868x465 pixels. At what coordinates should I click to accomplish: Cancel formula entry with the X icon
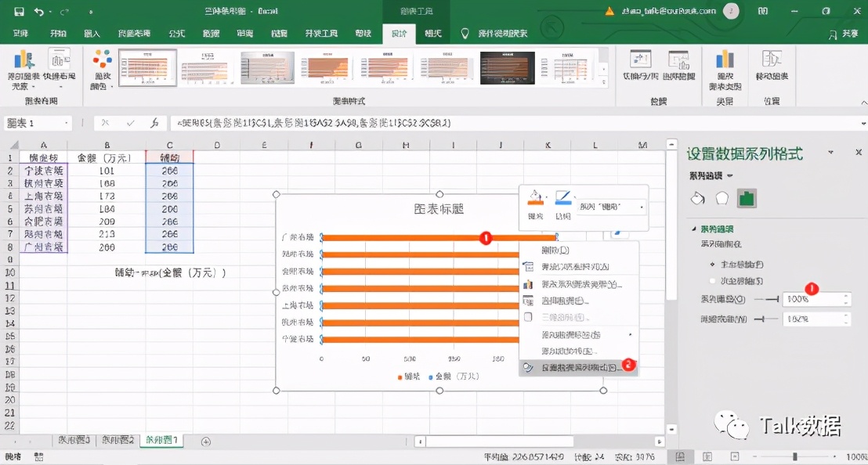click(105, 123)
